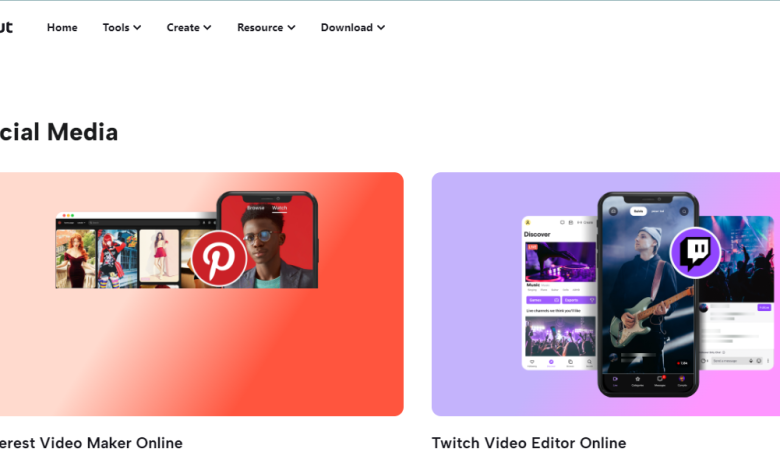Click the purple Twitch logo icon
Image resolution: width=780 pixels, height=470 pixels.
coord(695,252)
